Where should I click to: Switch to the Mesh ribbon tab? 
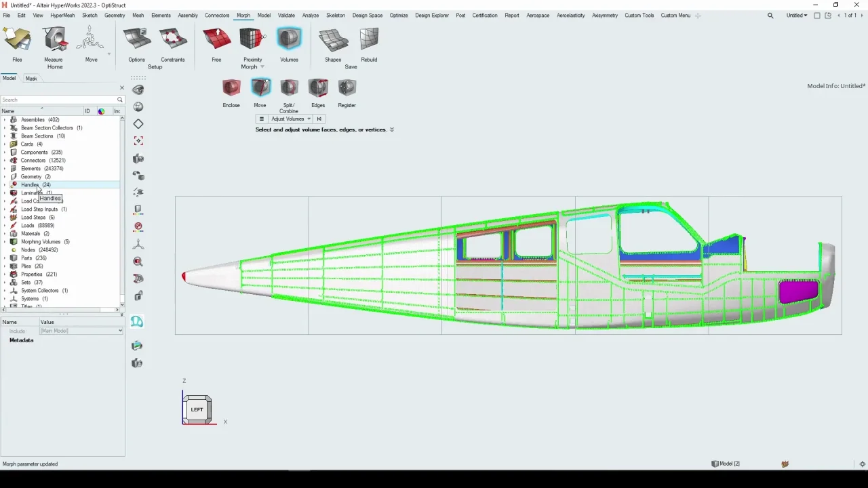pyautogui.click(x=138, y=15)
